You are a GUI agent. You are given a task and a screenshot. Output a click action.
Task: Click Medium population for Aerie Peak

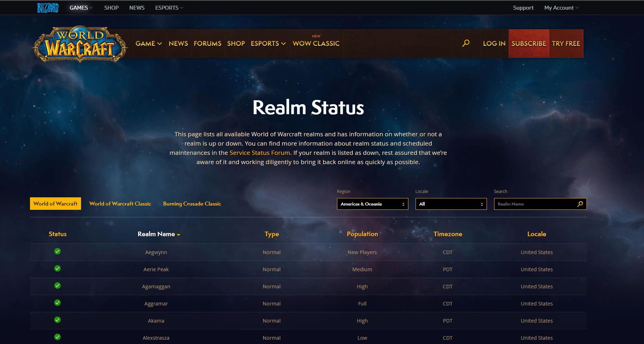[362, 269]
